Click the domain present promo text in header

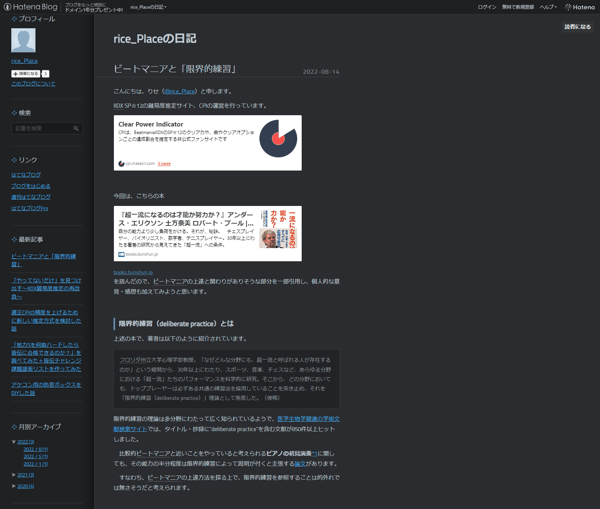click(x=94, y=7)
